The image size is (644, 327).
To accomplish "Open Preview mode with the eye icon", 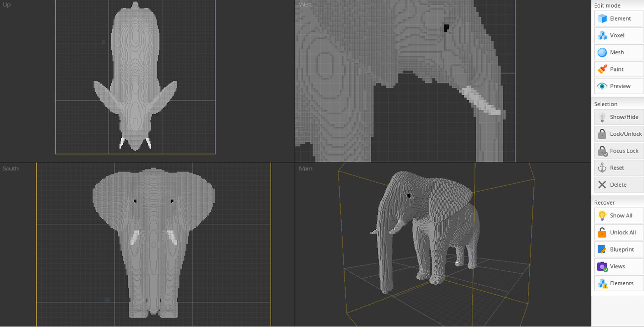I will [602, 86].
